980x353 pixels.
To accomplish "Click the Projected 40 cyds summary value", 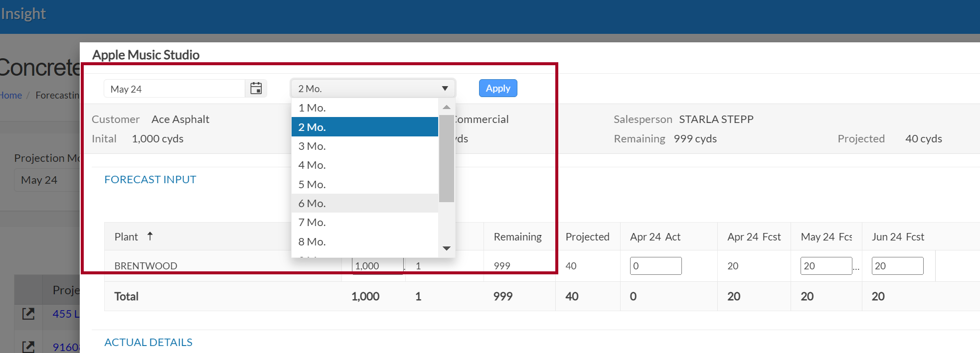I will tap(923, 138).
